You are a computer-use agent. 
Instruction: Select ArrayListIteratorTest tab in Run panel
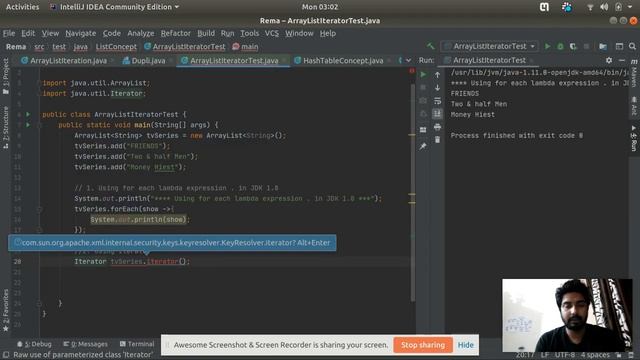[x=489, y=60]
